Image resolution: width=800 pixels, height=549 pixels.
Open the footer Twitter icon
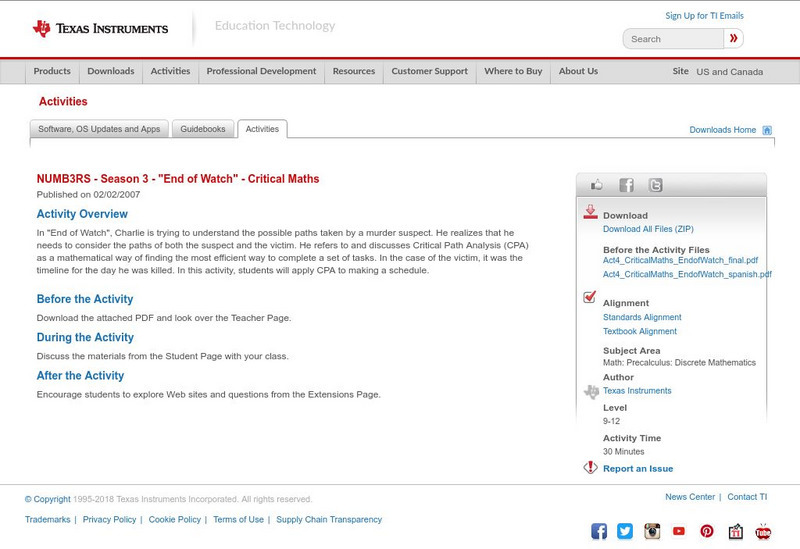click(625, 531)
